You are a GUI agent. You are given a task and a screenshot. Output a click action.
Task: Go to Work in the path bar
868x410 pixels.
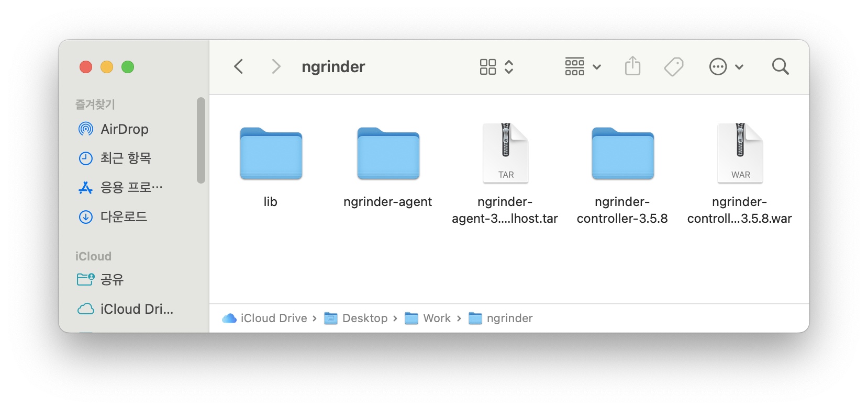(428, 318)
